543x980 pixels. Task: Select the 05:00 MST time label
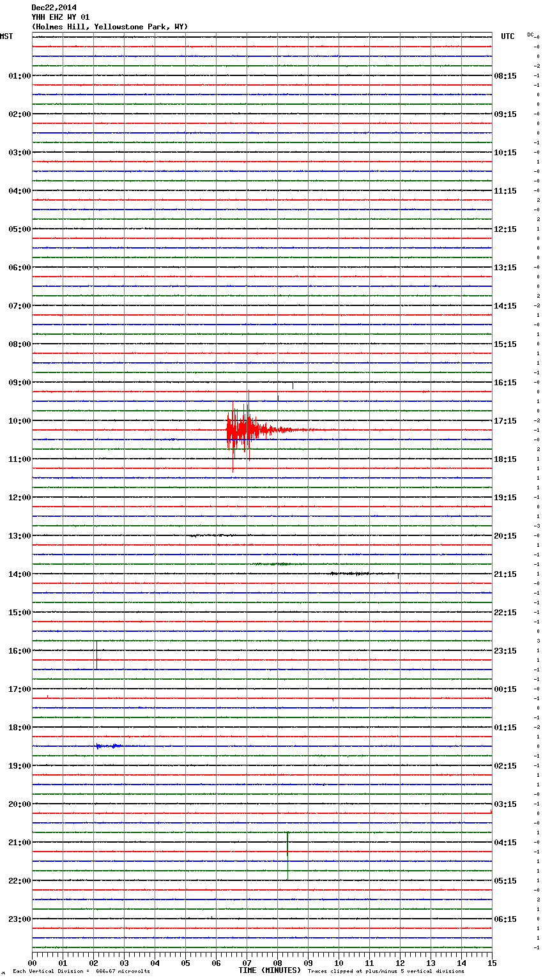[20, 229]
